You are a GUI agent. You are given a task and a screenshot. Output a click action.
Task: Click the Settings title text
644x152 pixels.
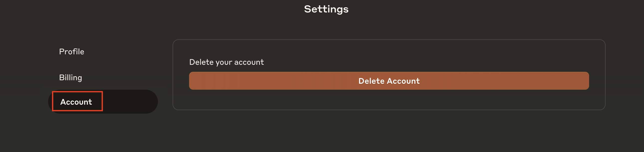pyautogui.click(x=326, y=9)
